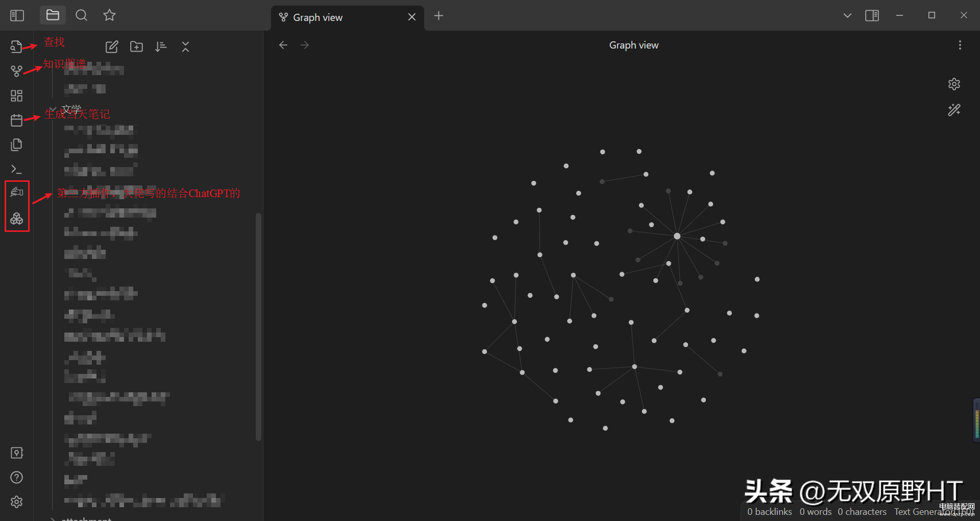Click the file explorer scrollbar
980x521 pixels.
point(258,327)
